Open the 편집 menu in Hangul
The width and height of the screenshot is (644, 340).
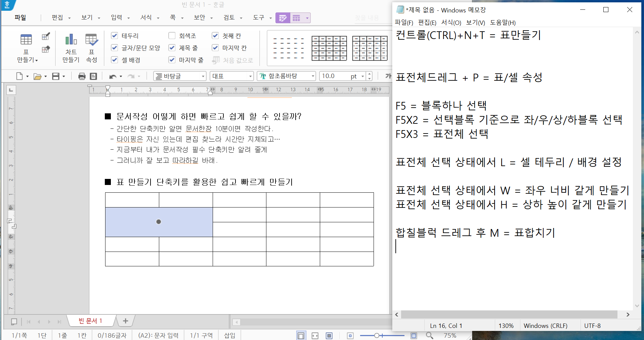[x=57, y=17]
